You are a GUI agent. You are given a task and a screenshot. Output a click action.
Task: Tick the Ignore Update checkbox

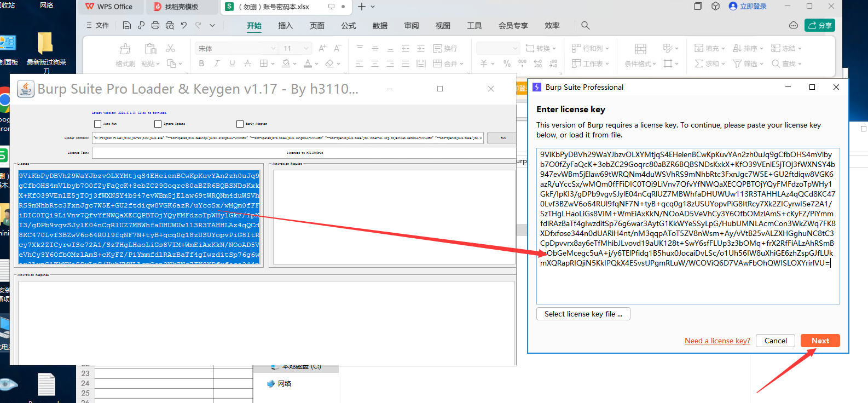(x=158, y=124)
